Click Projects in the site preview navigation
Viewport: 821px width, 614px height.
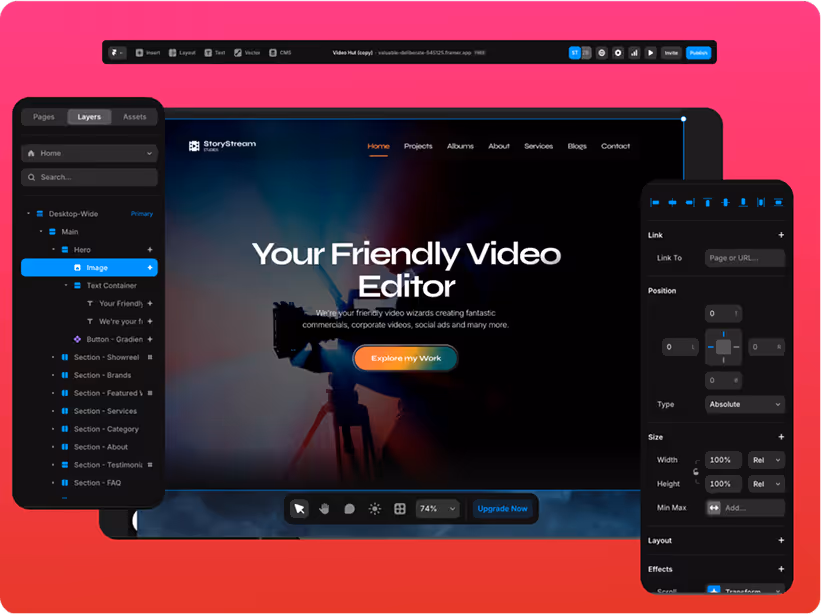point(418,146)
